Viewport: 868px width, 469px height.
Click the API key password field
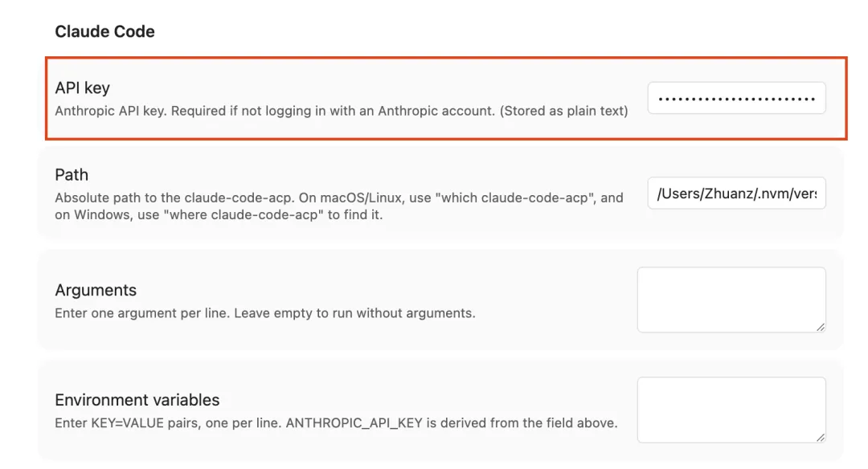(736, 98)
